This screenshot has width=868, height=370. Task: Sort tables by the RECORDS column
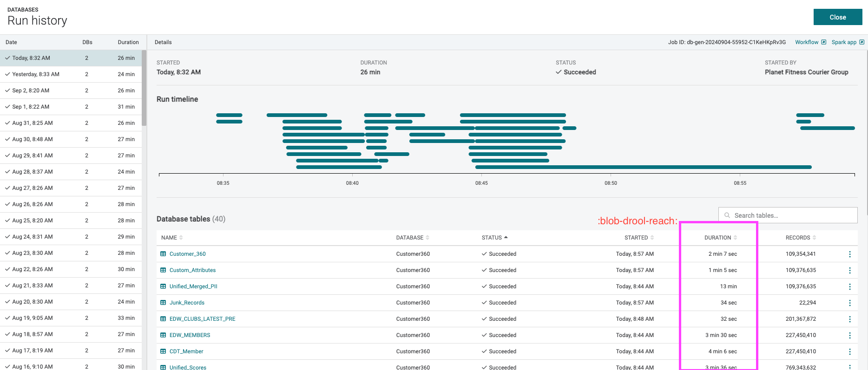click(x=801, y=238)
